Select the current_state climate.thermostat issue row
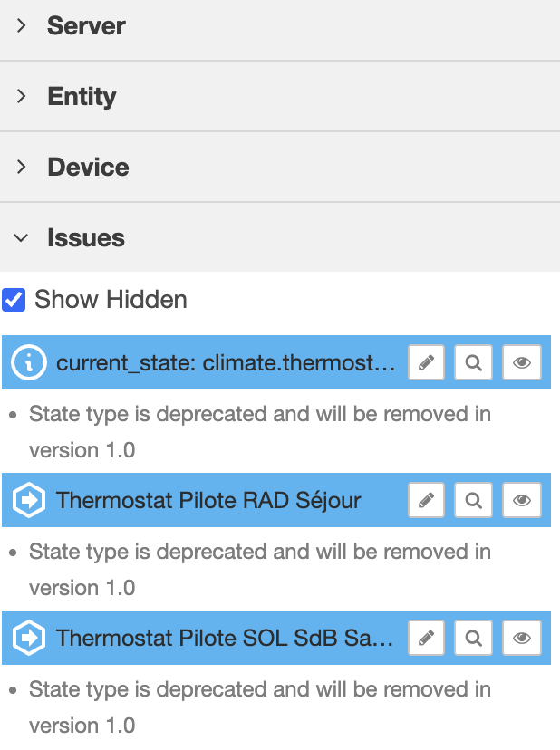 coord(226,363)
